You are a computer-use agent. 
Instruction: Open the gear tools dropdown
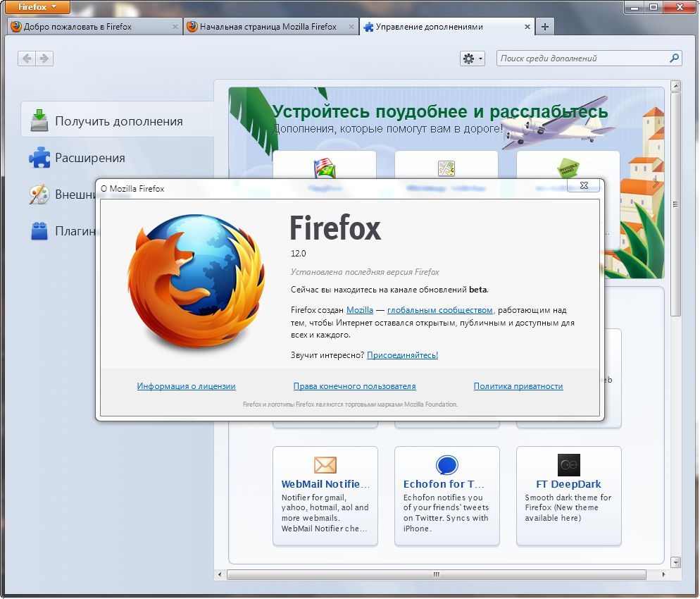pos(472,58)
